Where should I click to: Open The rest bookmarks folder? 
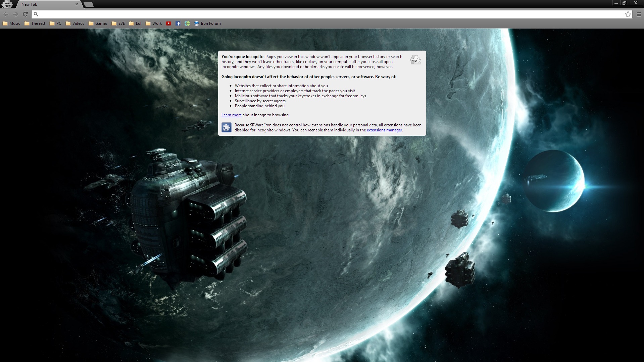click(x=35, y=23)
